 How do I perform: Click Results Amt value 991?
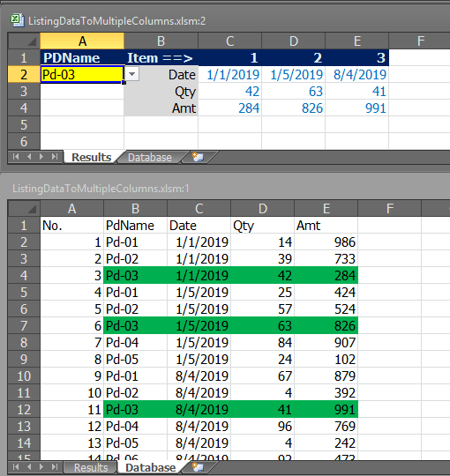pyautogui.click(x=357, y=108)
